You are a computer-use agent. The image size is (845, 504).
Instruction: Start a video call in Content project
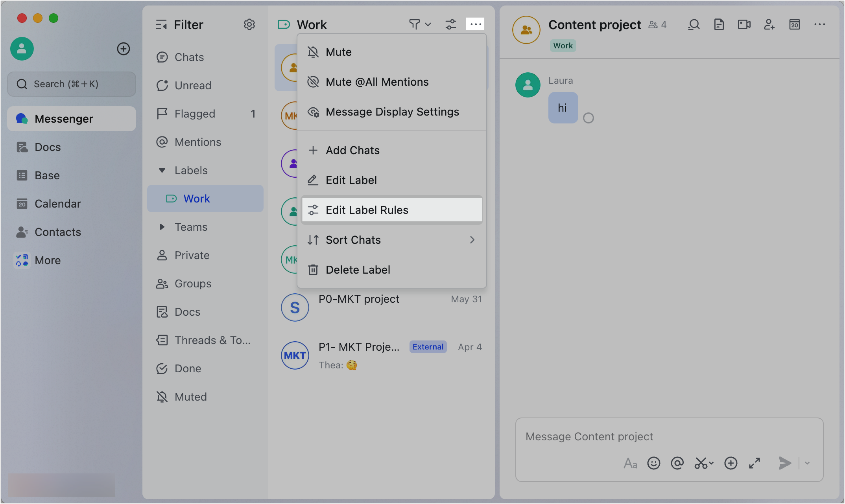pos(744,25)
